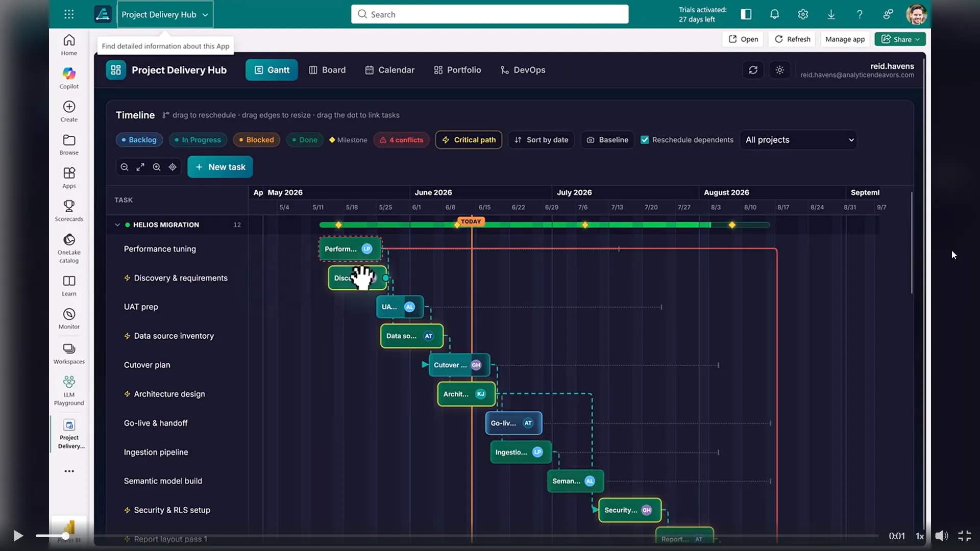Toggle the Done status filter

pos(304,140)
